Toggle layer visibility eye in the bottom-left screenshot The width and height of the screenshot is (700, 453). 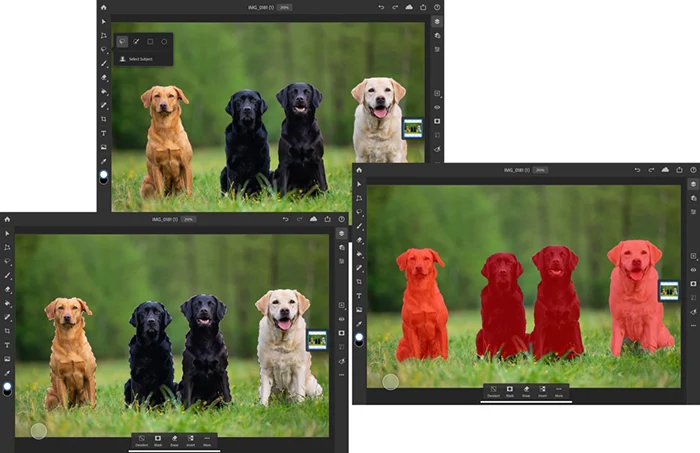click(x=342, y=319)
